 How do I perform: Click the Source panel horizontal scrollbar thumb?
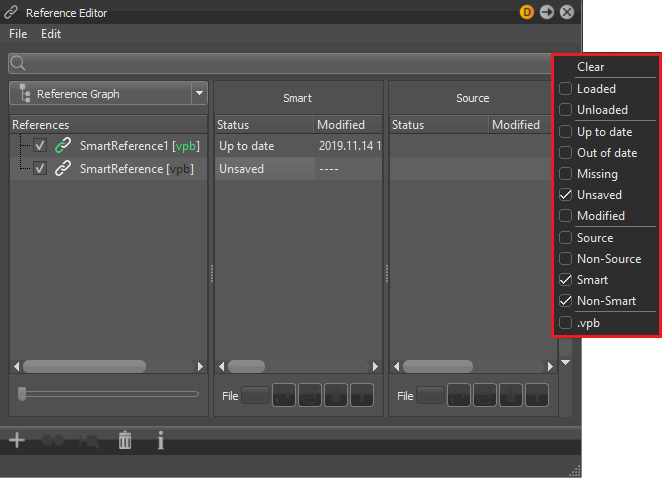pyautogui.click(x=438, y=366)
